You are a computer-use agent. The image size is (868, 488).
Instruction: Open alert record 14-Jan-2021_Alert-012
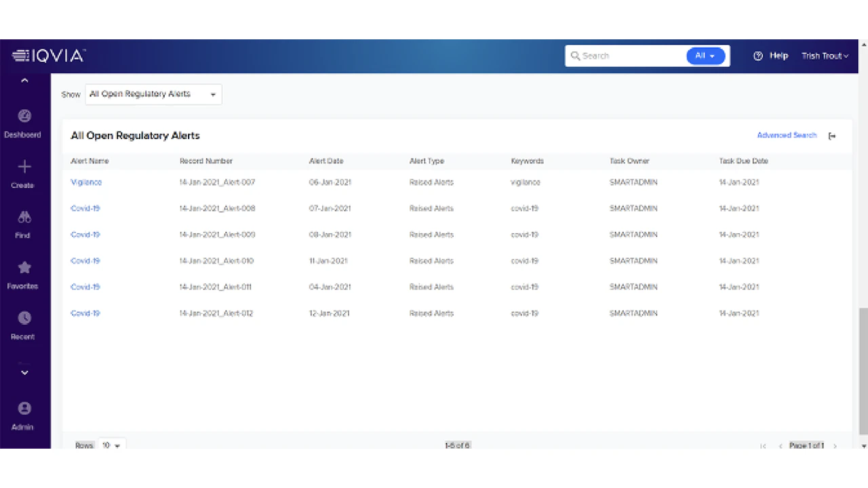pyautogui.click(x=85, y=313)
